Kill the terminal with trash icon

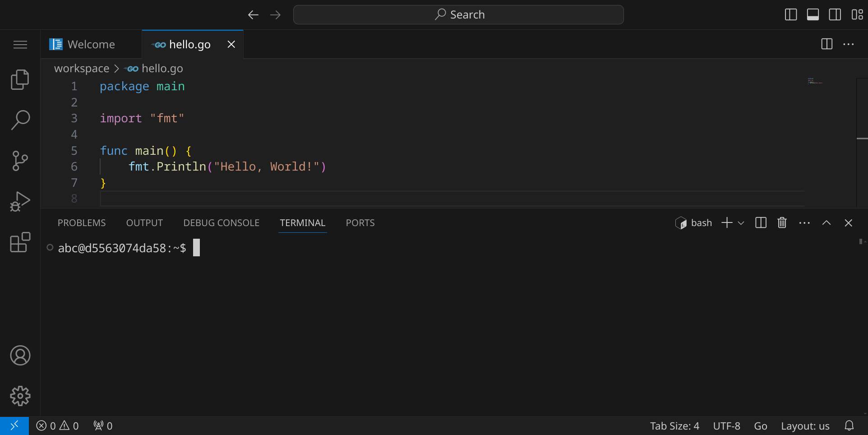click(782, 223)
